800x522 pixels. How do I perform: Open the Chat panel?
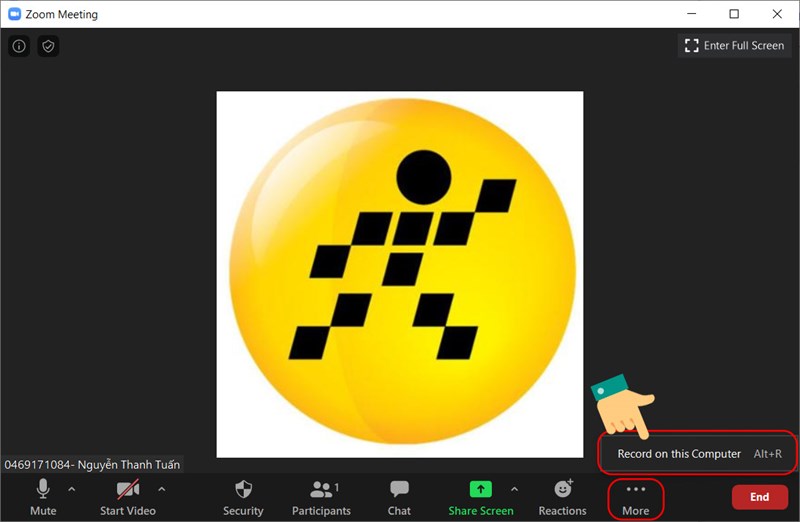(x=399, y=497)
